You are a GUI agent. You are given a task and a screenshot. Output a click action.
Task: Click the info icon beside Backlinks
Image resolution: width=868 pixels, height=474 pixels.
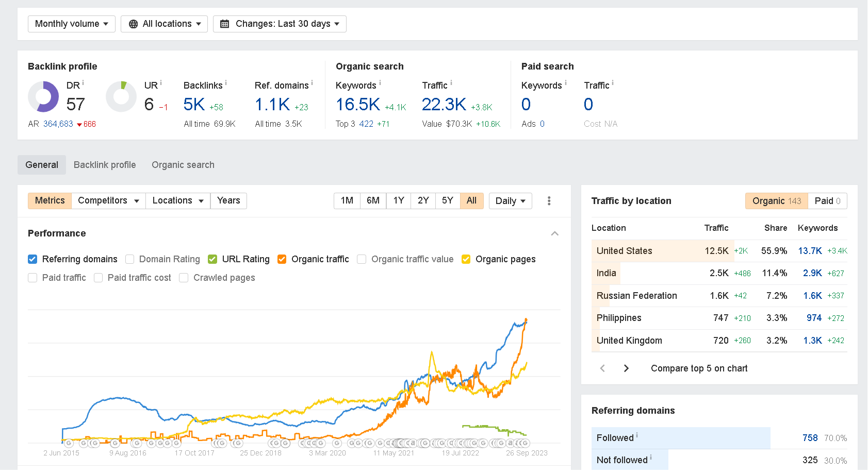pos(226,83)
